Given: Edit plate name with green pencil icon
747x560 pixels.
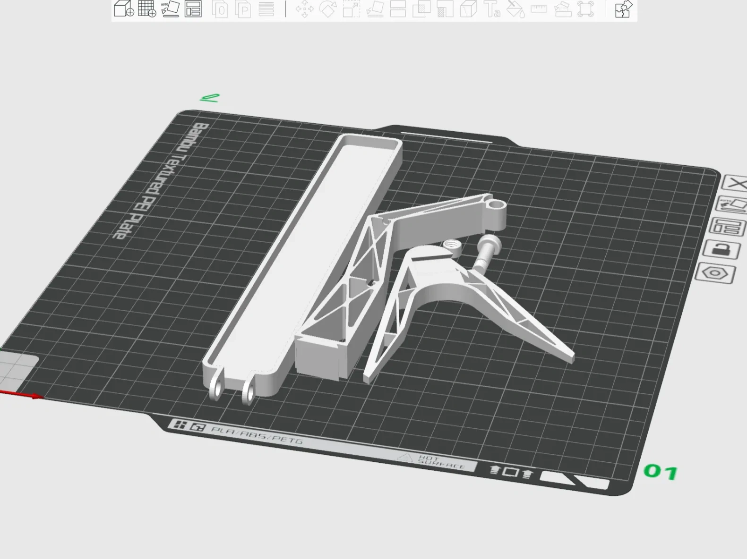Looking at the screenshot, I should click(x=210, y=98).
